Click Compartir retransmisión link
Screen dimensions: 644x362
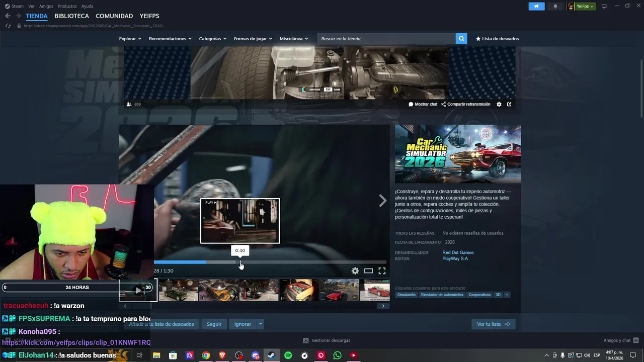tap(465, 104)
